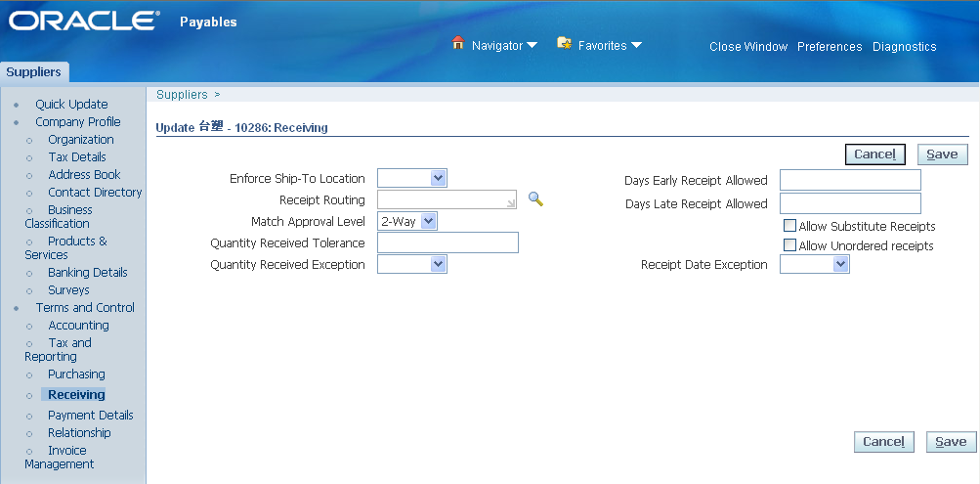Viewport: 980px width, 484px height.
Task: Open the Diagnostics link
Action: 905,47
